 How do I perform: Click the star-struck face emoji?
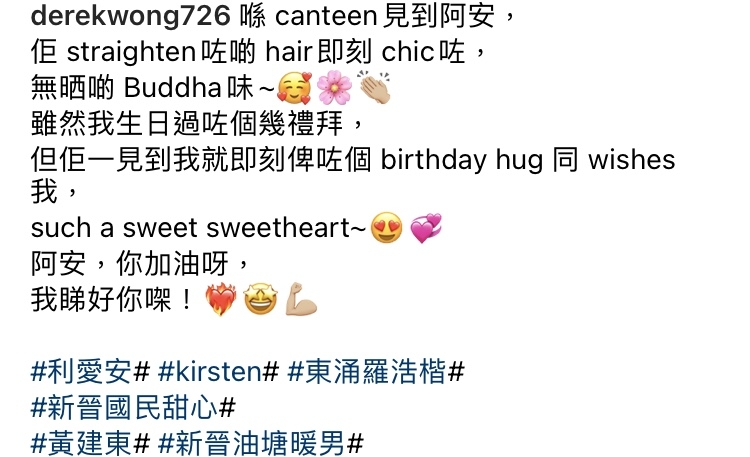261,300
